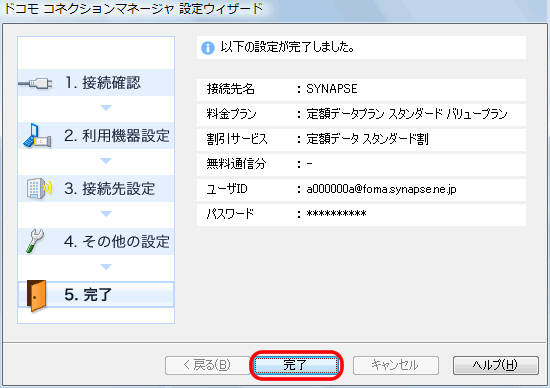Image resolution: width=550 pixels, height=388 pixels.
Task: Select step 3. 接続先設定
Action: (96, 189)
